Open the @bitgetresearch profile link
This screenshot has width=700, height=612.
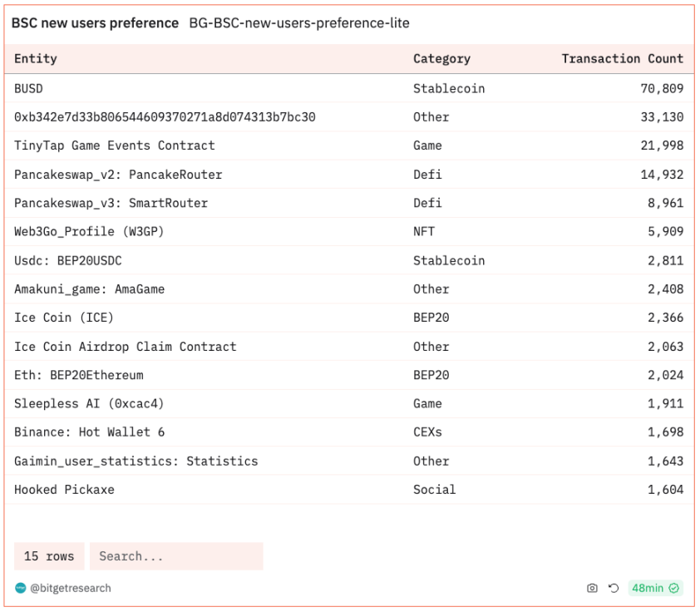tap(70, 588)
